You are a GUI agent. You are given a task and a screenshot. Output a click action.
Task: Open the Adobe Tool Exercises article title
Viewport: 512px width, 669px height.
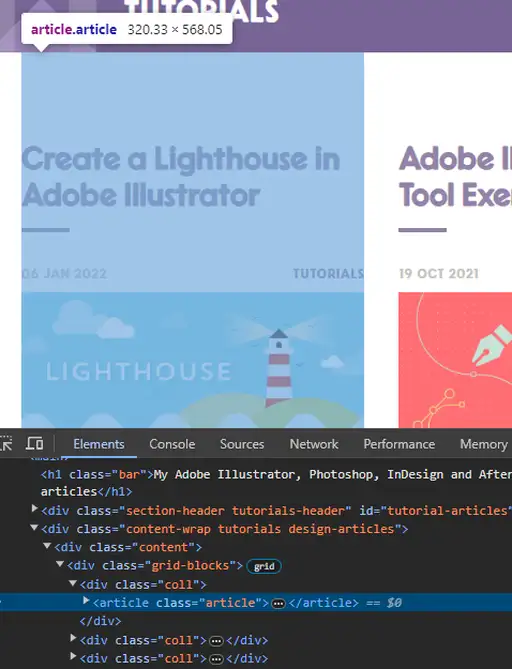(455, 177)
